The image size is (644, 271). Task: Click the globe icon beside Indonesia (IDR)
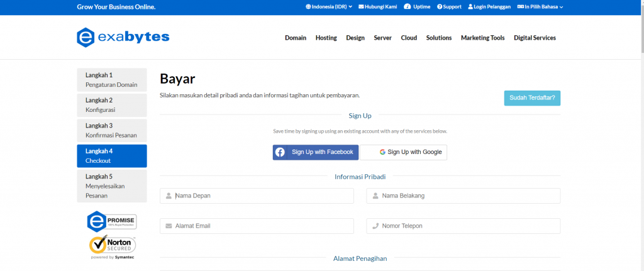point(308,7)
